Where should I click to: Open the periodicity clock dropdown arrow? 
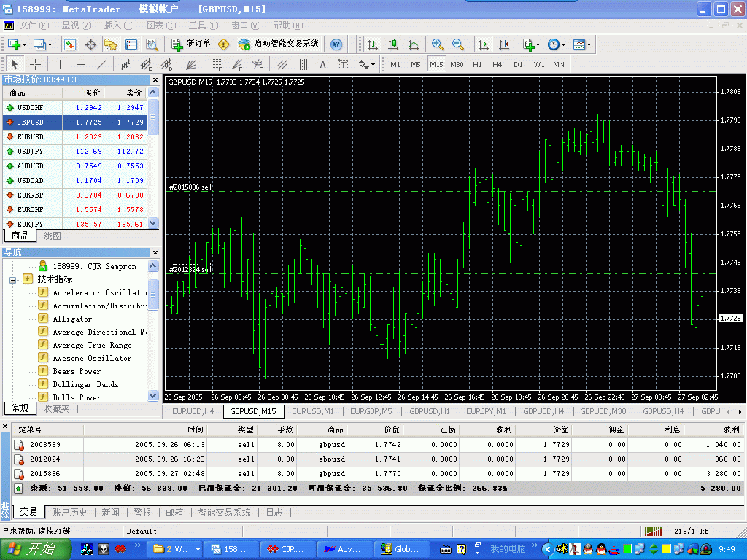564,44
